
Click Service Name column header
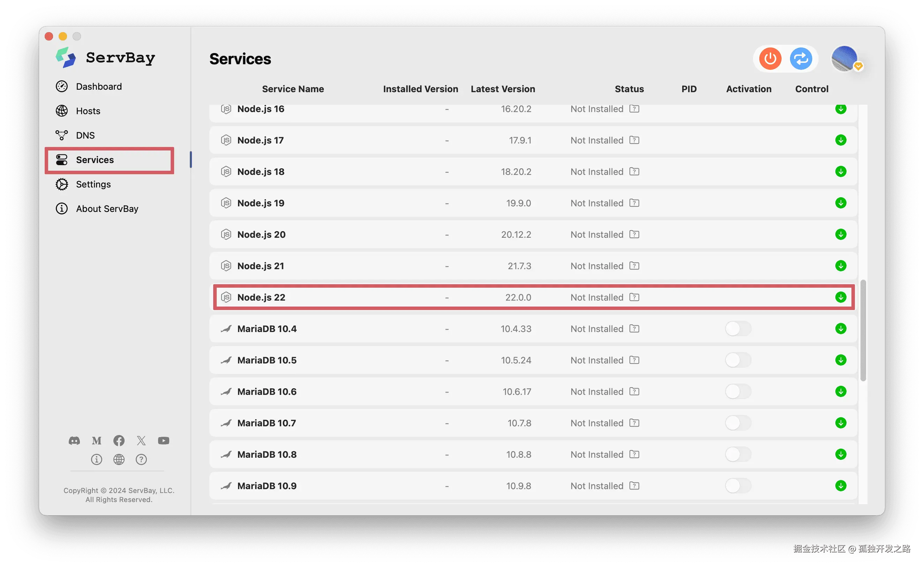(292, 89)
